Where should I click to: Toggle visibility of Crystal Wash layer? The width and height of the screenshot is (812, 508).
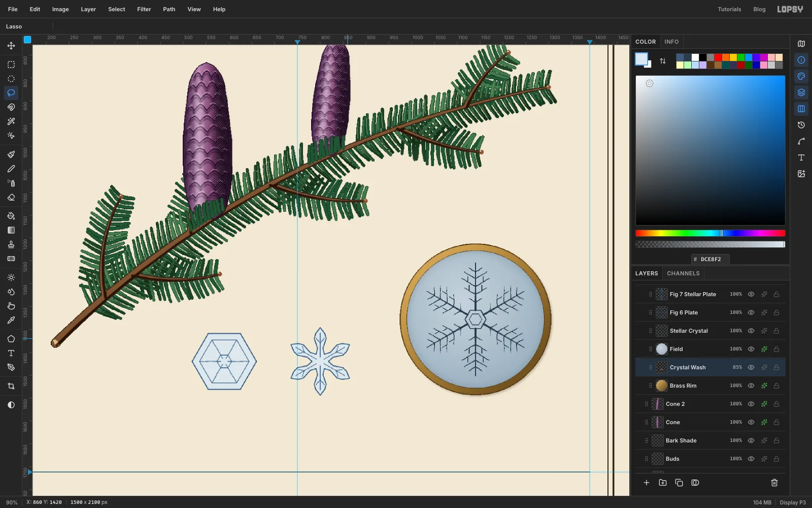click(x=751, y=367)
